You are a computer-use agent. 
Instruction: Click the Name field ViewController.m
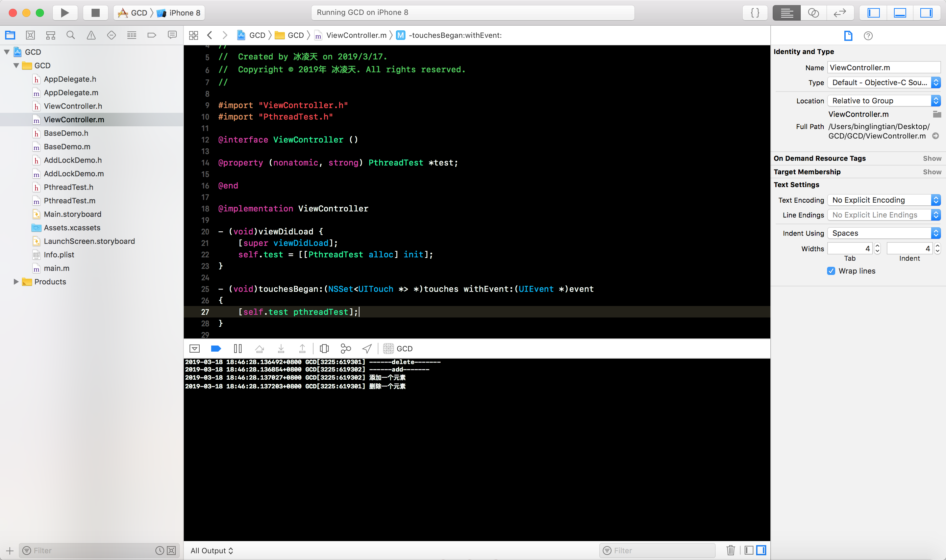[884, 68]
